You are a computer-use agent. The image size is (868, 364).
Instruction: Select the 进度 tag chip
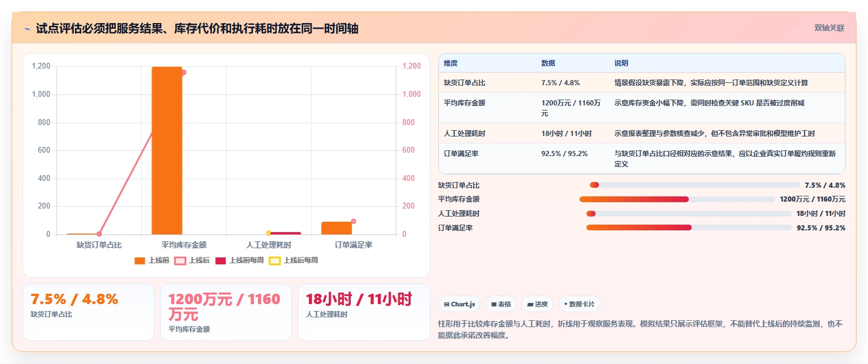coord(537,304)
